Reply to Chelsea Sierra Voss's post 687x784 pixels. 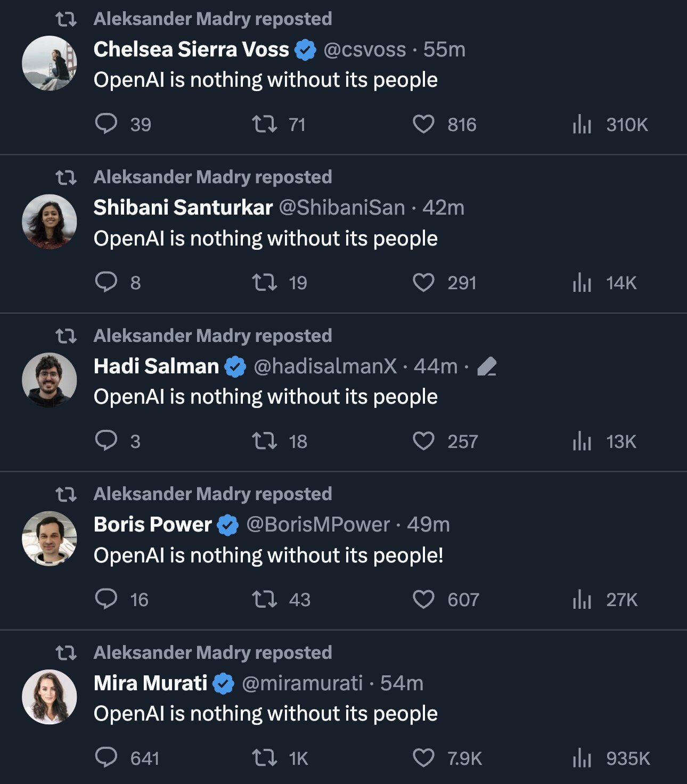pos(106,124)
